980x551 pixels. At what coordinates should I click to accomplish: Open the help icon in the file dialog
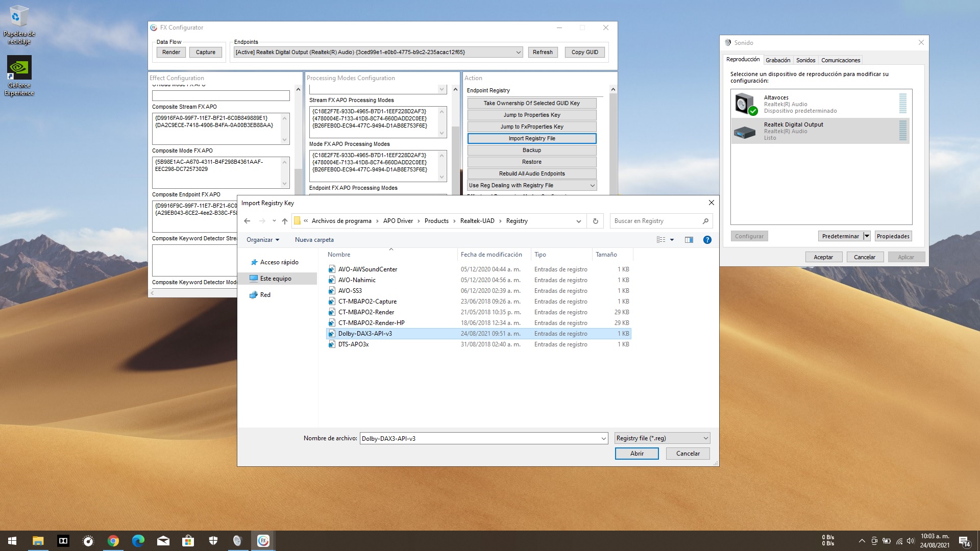coord(707,240)
